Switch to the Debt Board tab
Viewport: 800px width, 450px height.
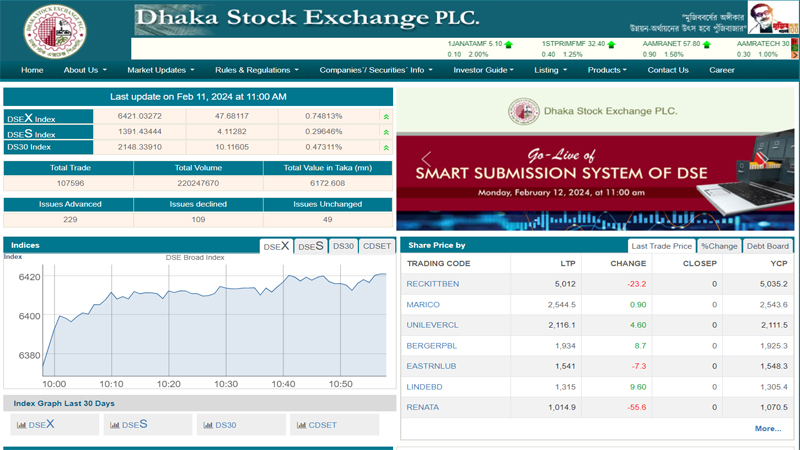point(768,246)
